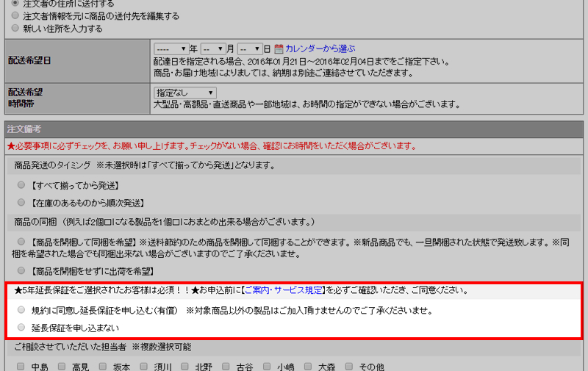The image size is (588, 371).
Task: Select 注文者の住所に送付する radio button
Action: click(x=15, y=4)
